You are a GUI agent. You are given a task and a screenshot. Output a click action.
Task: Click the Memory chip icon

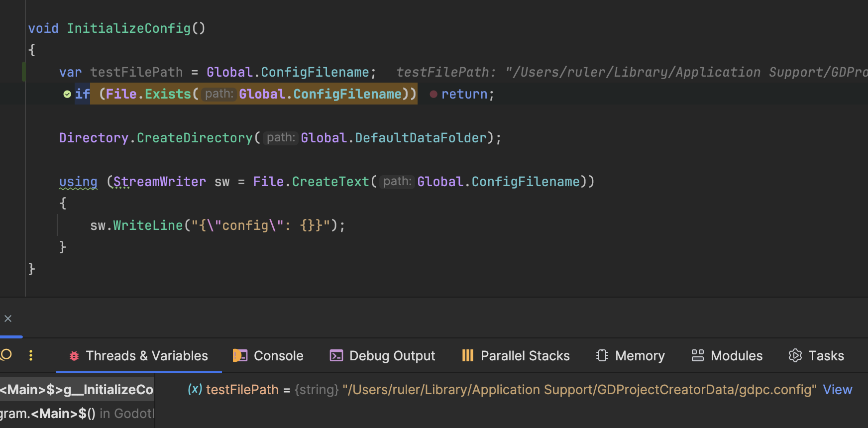[602, 355]
